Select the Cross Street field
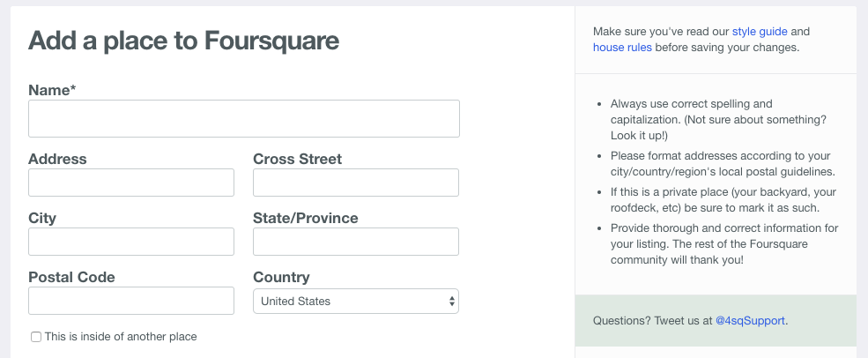The width and height of the screenshot is (868, 358). (x=356, y=183)
